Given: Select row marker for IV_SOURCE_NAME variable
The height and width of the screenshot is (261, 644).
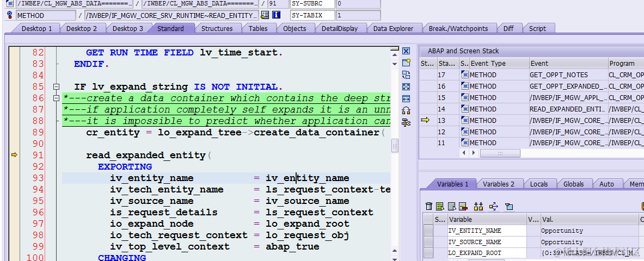Looking at the screenshot, I should point(428,242).
